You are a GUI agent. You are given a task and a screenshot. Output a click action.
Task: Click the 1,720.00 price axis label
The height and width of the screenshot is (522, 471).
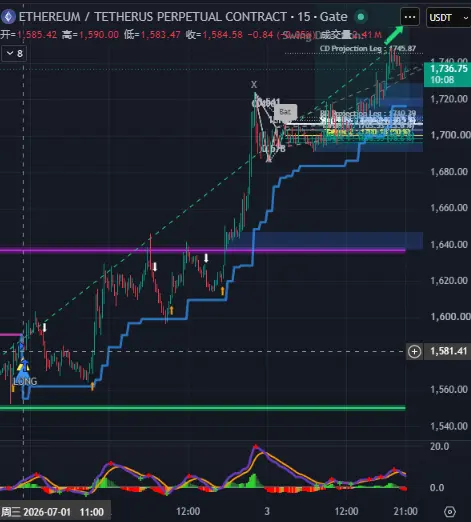point(449,99)
